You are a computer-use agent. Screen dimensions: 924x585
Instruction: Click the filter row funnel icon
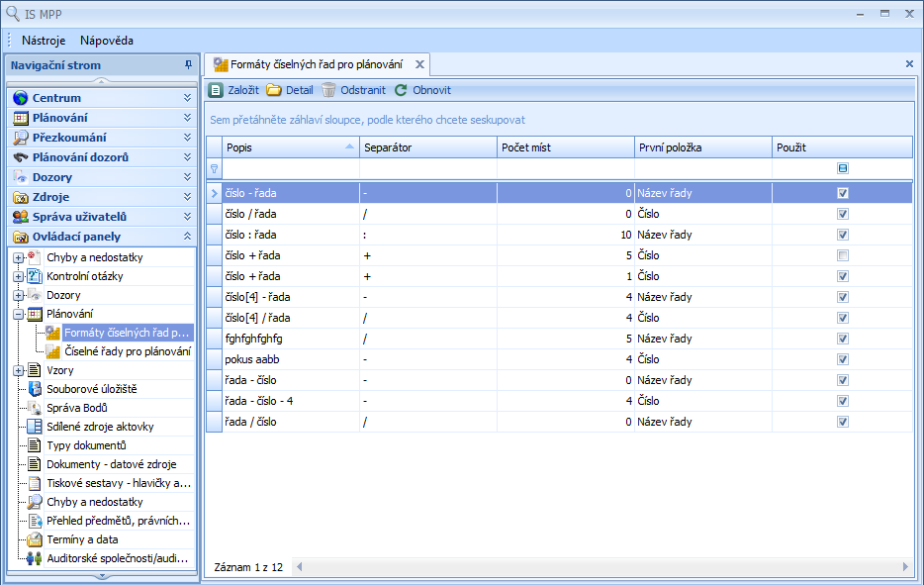click(x=214, y=168)
